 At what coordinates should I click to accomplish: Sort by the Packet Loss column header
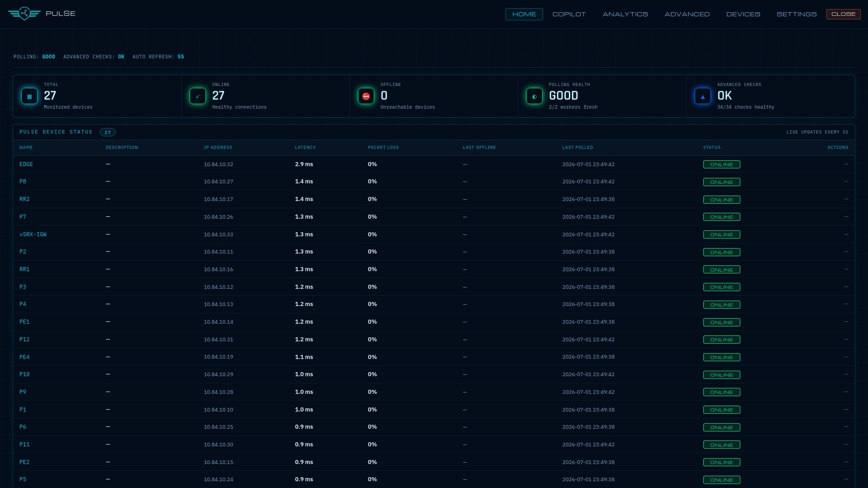point(383,148)
